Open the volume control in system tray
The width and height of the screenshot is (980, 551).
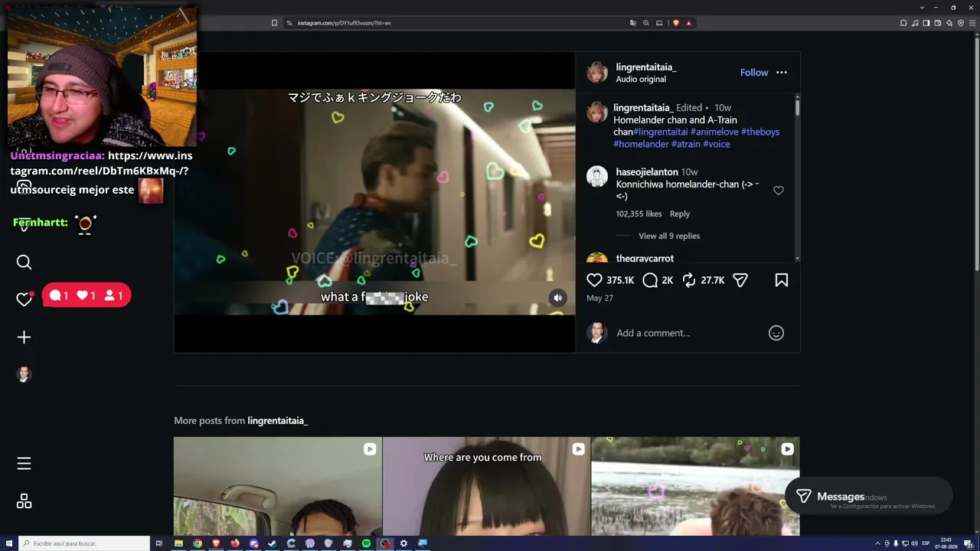pos(914,543)
